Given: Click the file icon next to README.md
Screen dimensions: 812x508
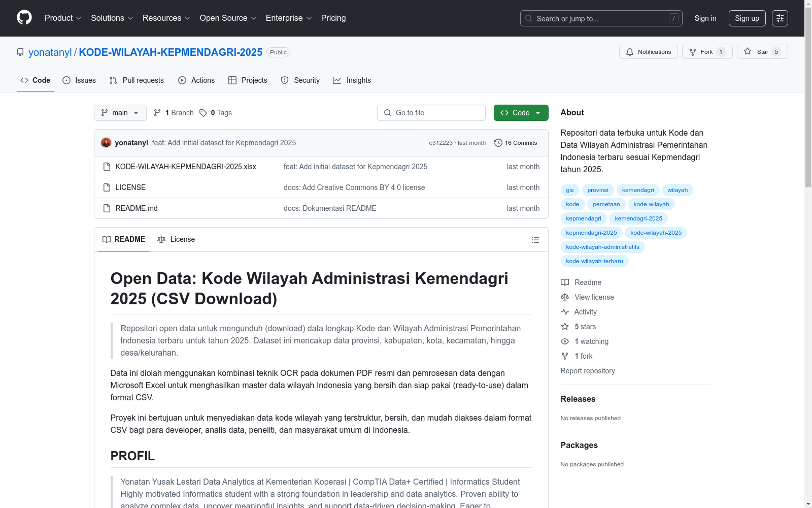Looking at the screenshot, I should click(107, 208).
